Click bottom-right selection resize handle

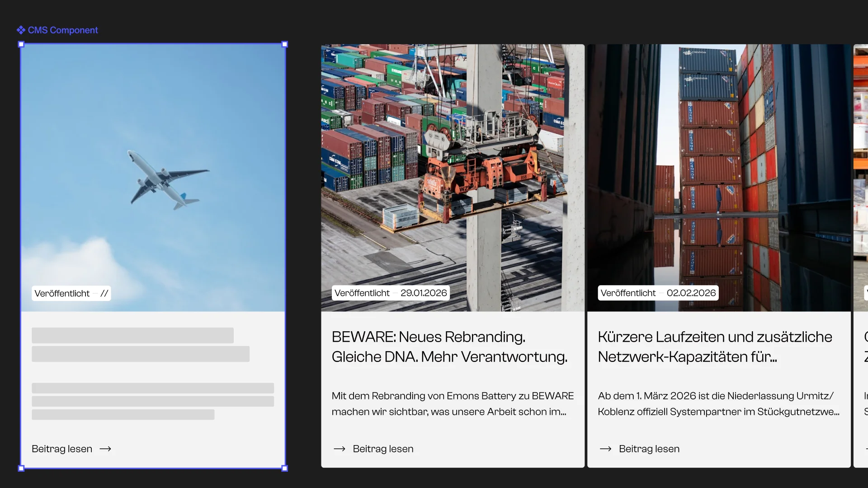coord(285,468)
